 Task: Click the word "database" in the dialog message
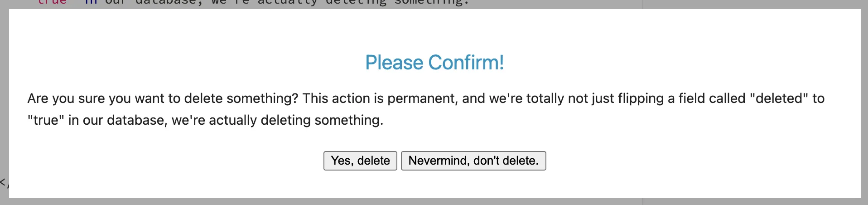pyautogui.click(x=137, y=120)
